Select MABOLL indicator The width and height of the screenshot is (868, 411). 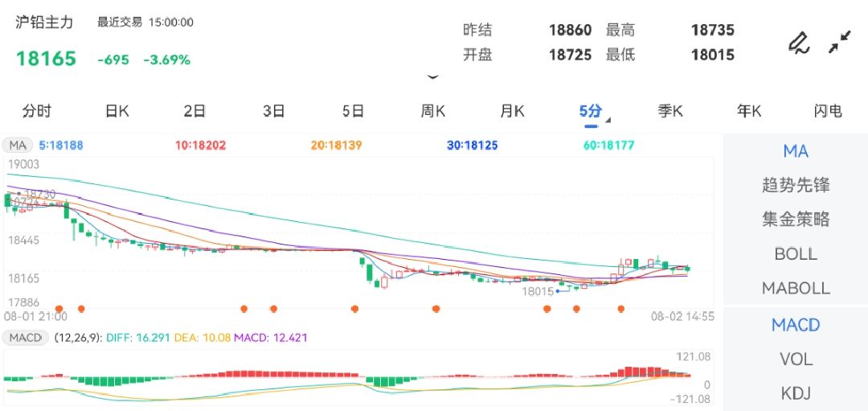click(x=796, y=288)
